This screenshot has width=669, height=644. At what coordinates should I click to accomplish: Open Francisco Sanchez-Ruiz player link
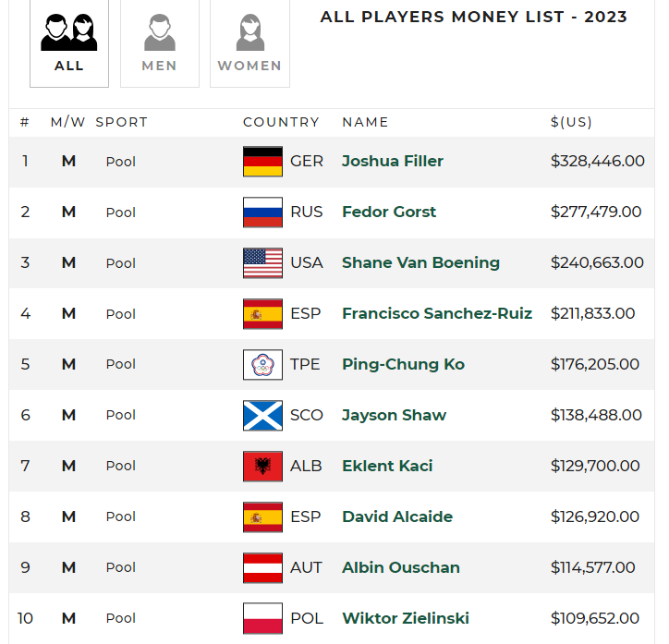click(x=437, y=313)
